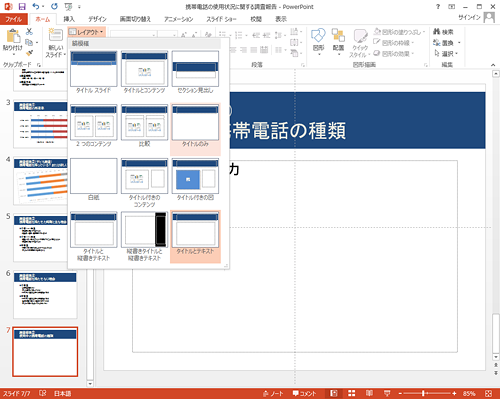The width and height of the screenshot is (500, 399).
Task: Select the Format Painter brush icon
Action: click(x=29, y=53)
